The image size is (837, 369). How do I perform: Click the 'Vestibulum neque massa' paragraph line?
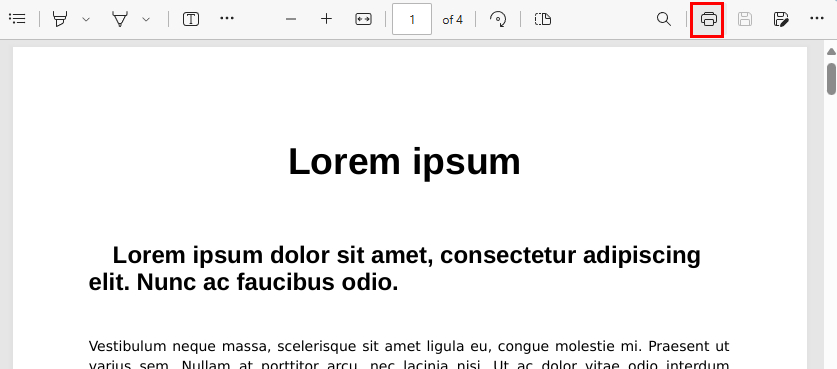point(409,347)
